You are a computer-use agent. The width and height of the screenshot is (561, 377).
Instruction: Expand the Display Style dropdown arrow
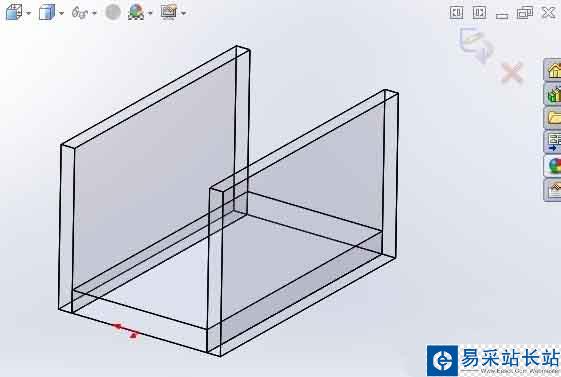61,14
